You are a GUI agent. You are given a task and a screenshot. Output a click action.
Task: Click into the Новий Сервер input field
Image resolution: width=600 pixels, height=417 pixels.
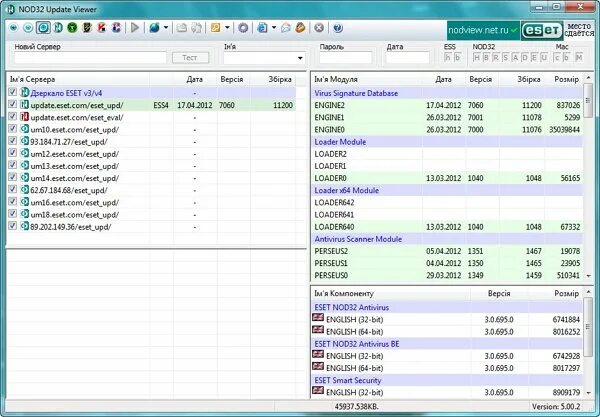pos(90,58)
